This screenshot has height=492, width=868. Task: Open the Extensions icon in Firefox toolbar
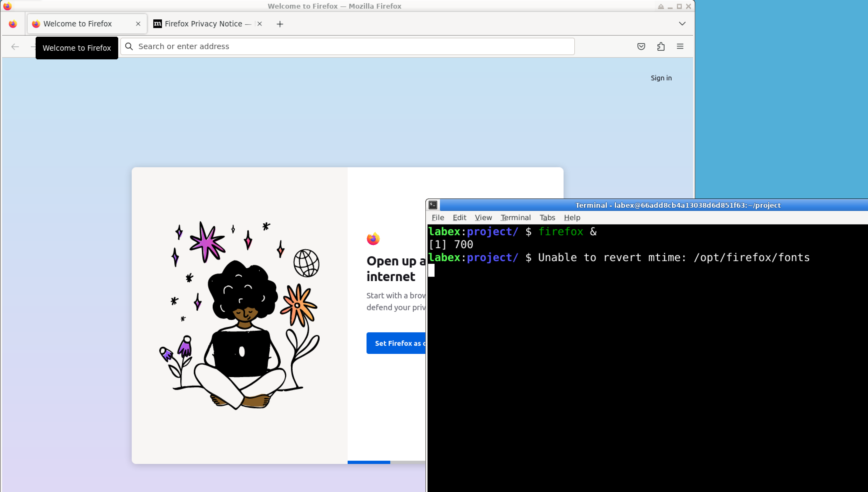pos(661,46)
